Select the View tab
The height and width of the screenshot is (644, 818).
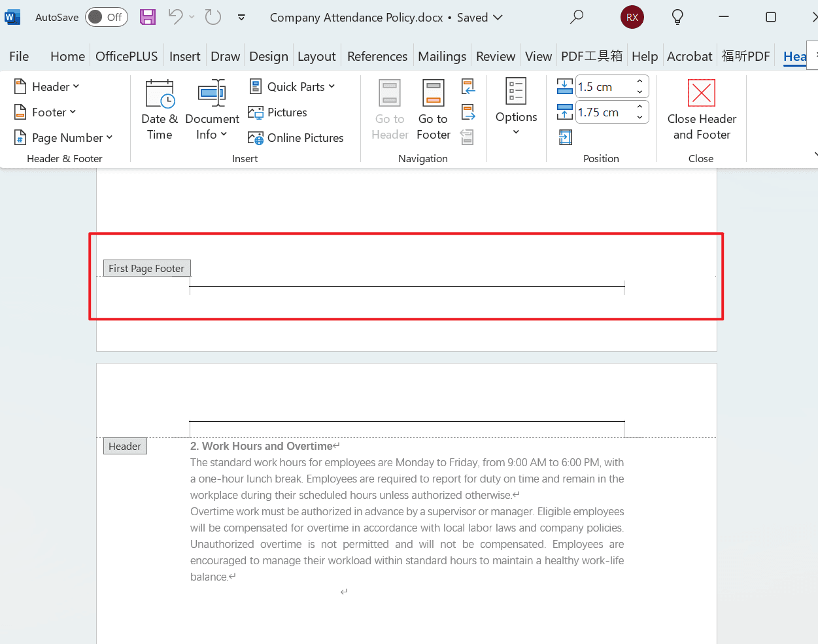pyautogui.click(x=538, y=56)
